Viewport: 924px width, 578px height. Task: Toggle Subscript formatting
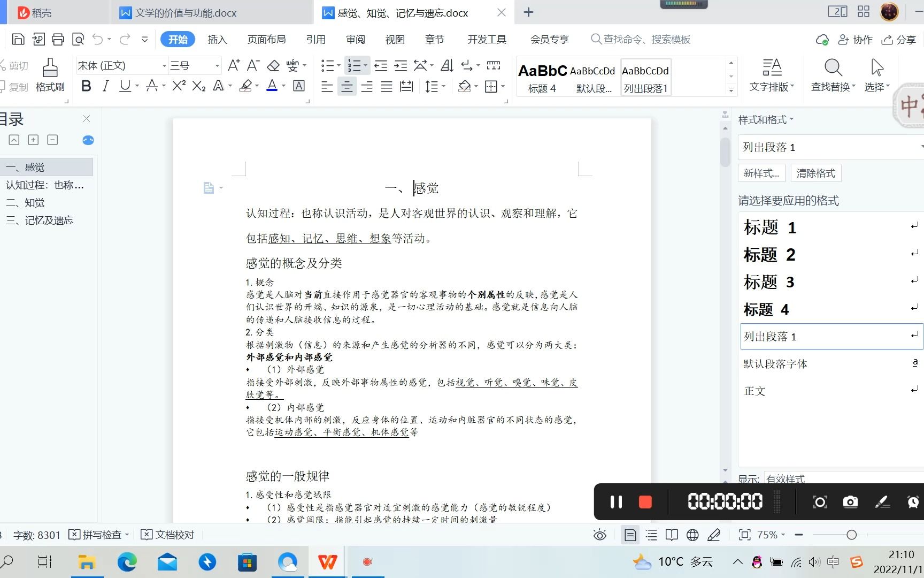(x=199, y=86)
